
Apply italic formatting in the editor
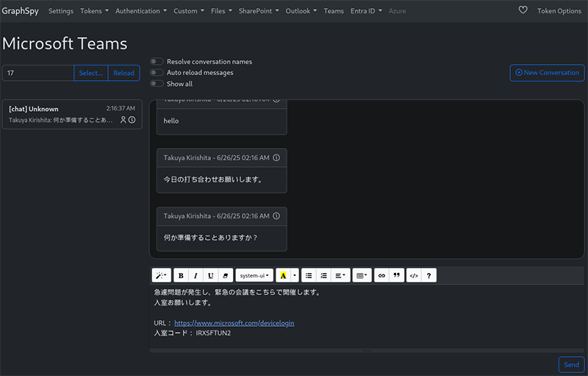[x=196, y=275]
